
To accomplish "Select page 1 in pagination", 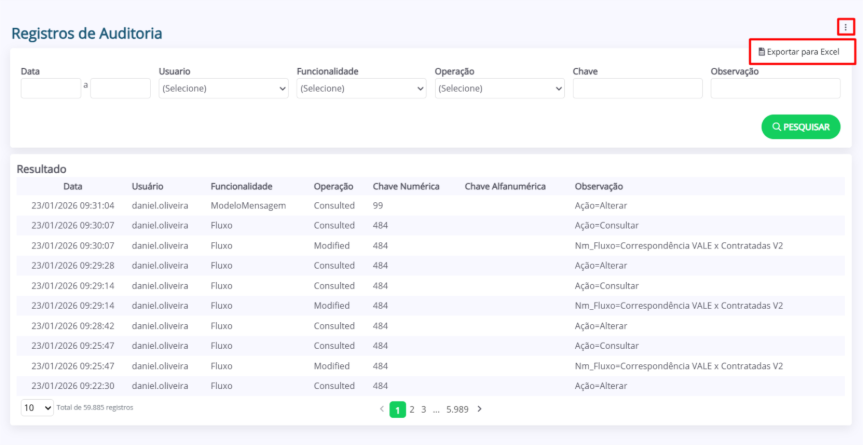I will pyautogui.click(x=397, y=409).
